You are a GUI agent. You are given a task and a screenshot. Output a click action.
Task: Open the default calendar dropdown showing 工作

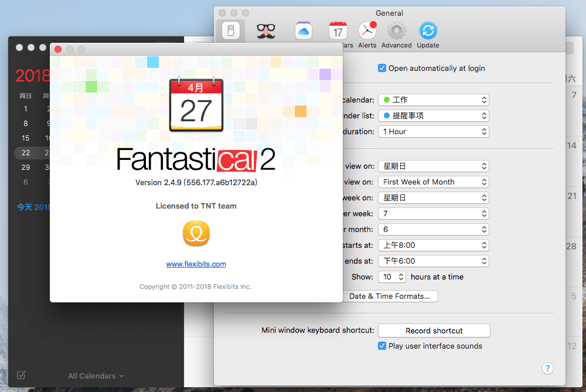(434, 100)
